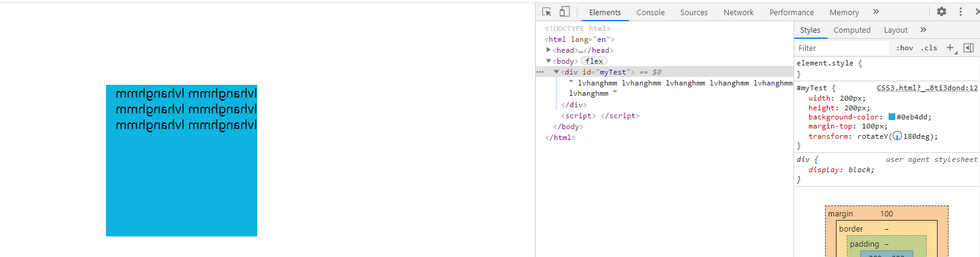Select the script node
This screenshot has width=980, height=257.
click(600, 116)
